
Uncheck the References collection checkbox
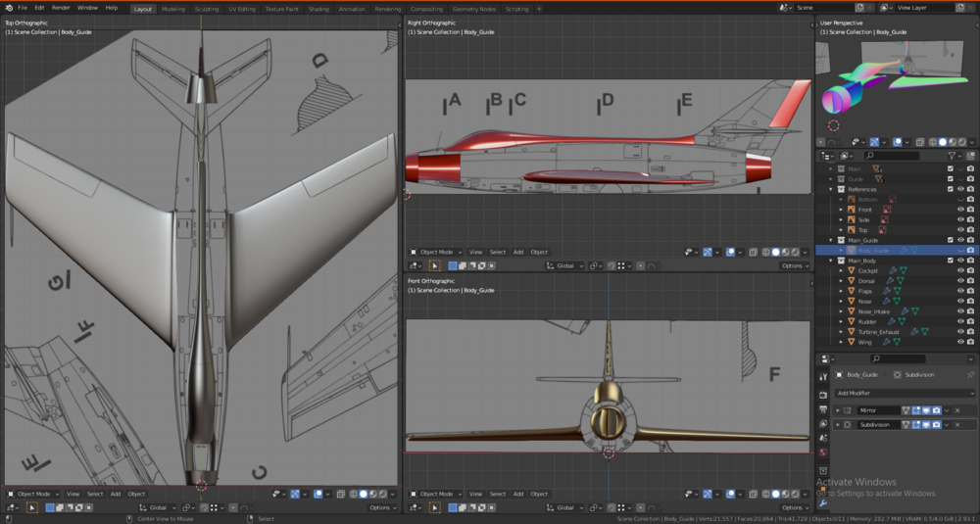pos(950,189)
